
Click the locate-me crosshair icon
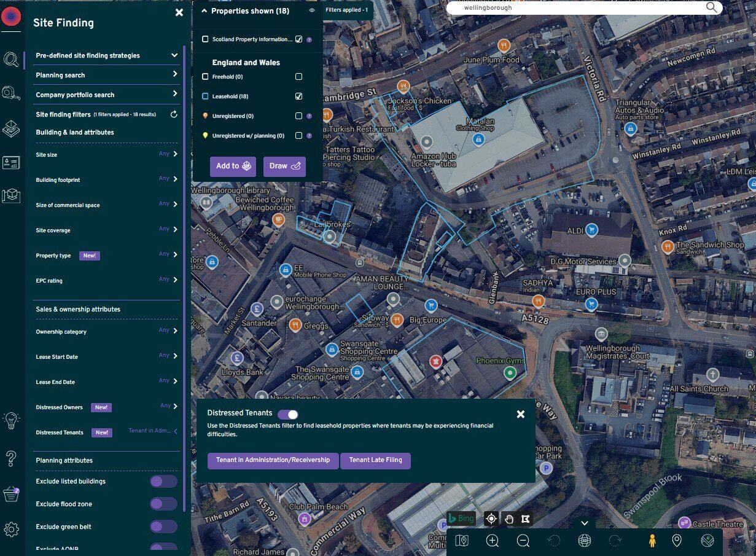point(491,519)
